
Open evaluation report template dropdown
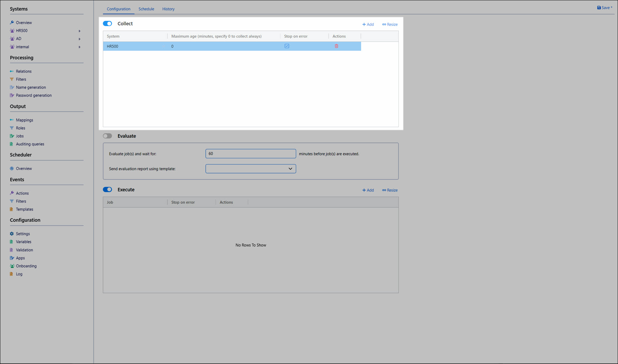pos(251,169)
